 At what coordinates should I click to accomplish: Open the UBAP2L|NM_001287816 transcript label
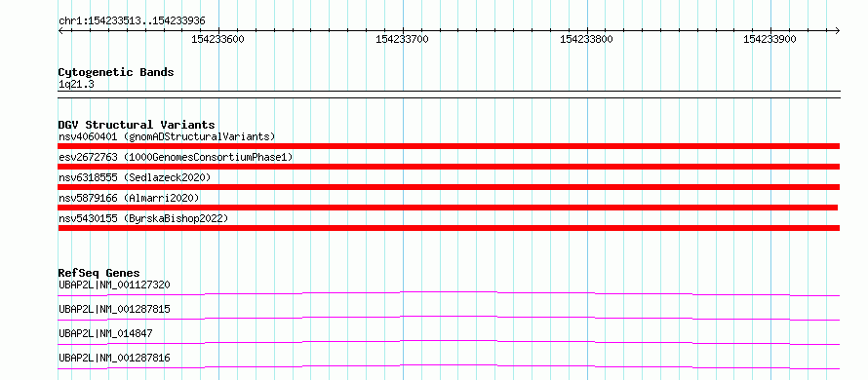[114, 359]
